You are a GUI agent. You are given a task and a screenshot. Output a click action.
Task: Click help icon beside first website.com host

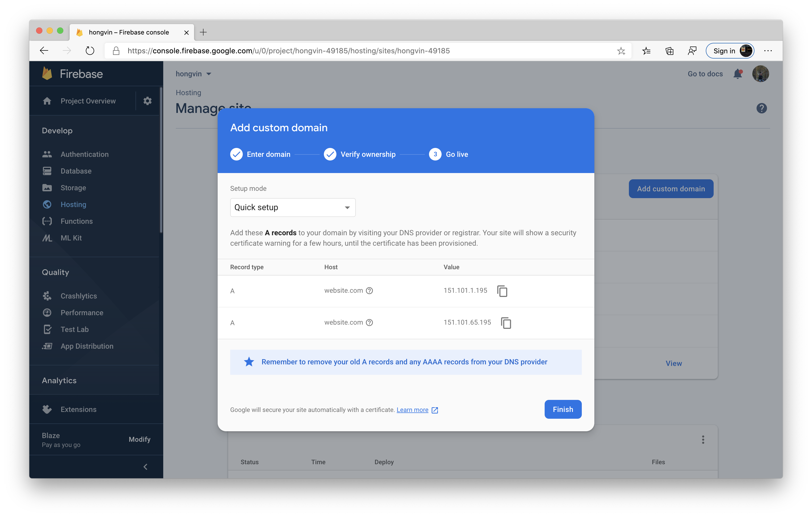(x=369, y=290)
